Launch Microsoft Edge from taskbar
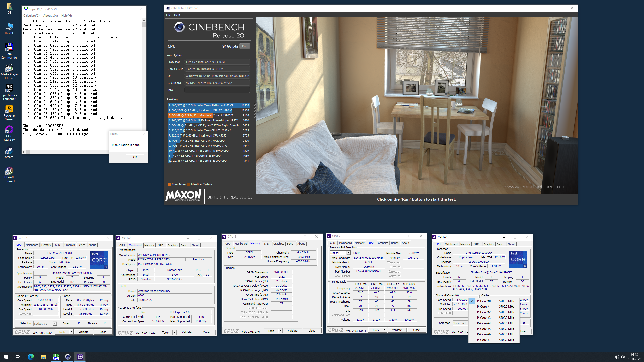Viewport: 644px width, 362px height. [31, 357]
